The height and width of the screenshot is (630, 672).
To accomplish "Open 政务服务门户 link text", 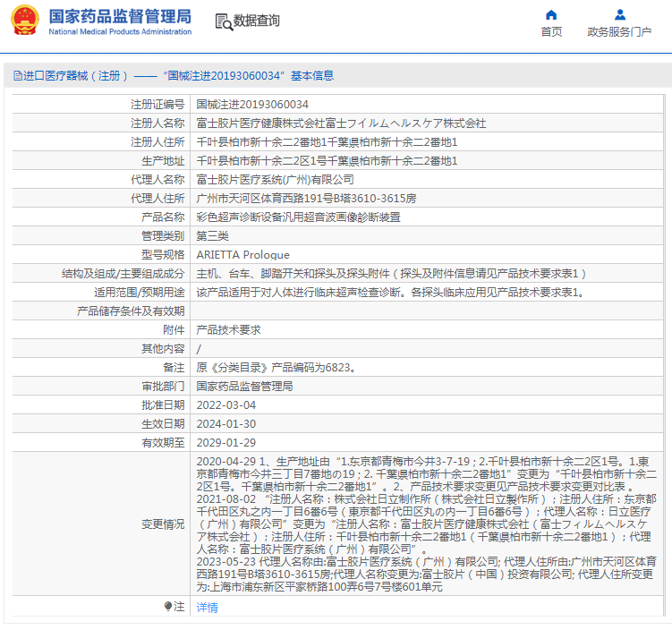I will pos(619,31).
